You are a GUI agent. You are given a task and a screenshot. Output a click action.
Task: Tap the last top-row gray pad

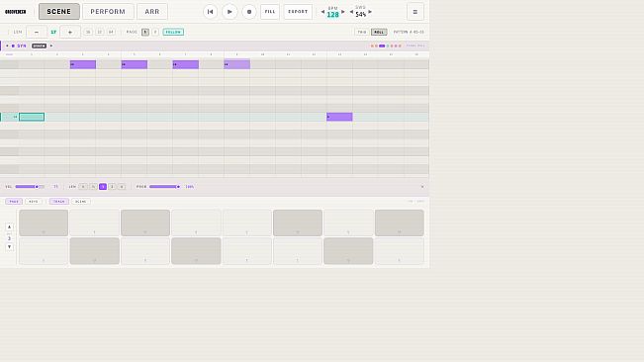[x=400, y=223]
